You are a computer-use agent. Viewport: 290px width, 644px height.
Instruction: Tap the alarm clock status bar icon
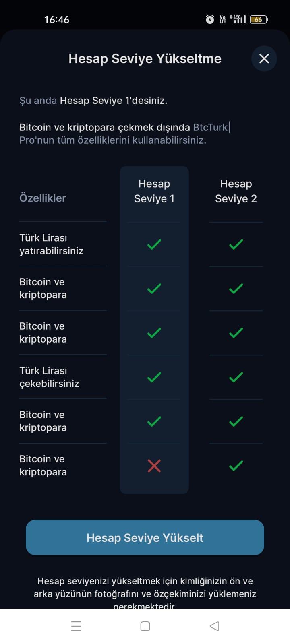(x=210, y=19)
